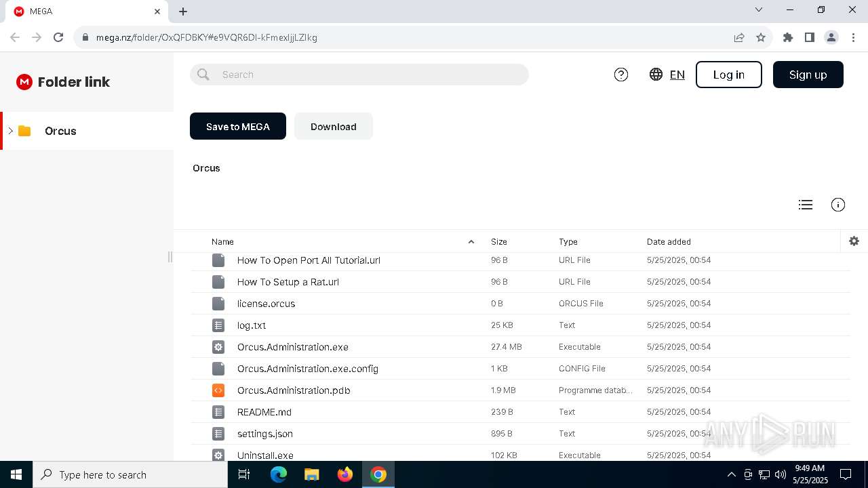The width and height of the screenshot is (868, 488).
Task: Open the column settings gear icon
Action: pos(854,241)
